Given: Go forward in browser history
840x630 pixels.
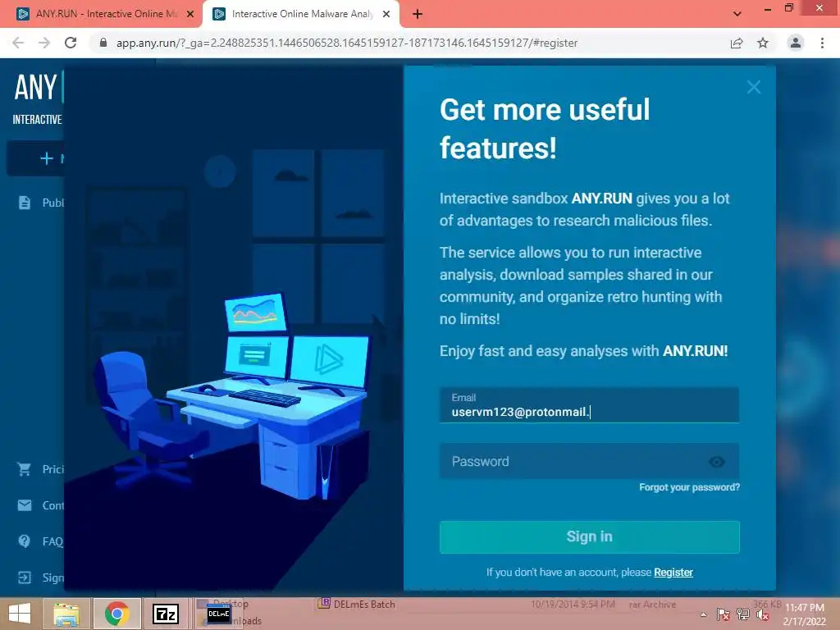Looking at the screenshot, I should 44,43.
